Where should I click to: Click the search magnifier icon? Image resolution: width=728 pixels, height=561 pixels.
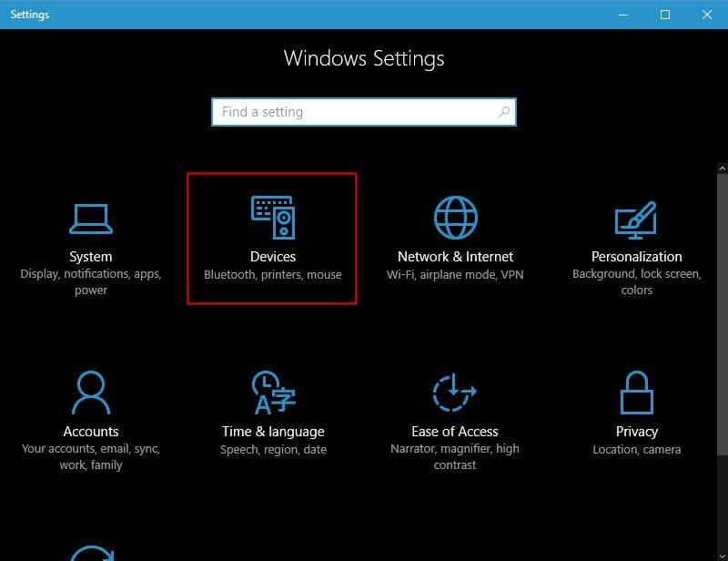point(504,111)
